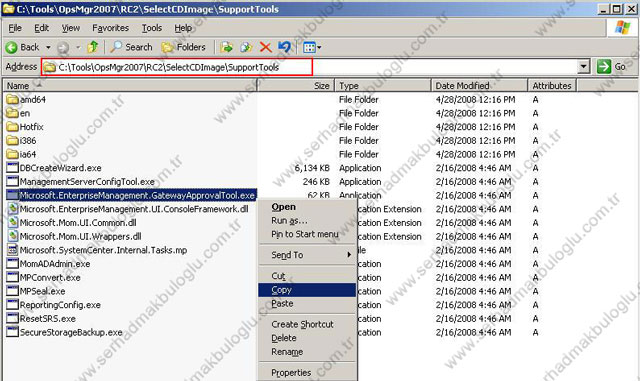Select the Microsoft.Mom.UI.Wrappers.dll icon
The height and width of the screenshot is (381, 640).
point(13,236)
